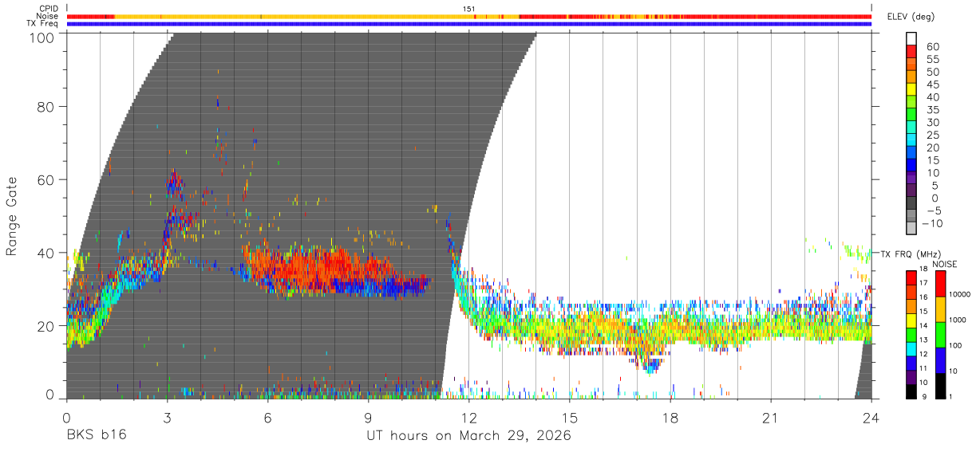Image resolution: width=980 pixels, height=452 pixels.
Task: Select the "Noise" row label at top left
Action: point(47,16)
